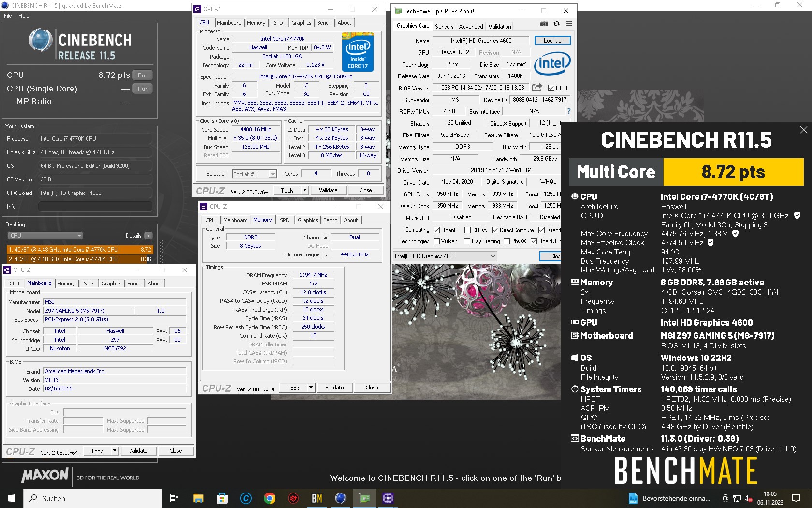Click the Info field in Cinebench
The image size is (812, 508).
pyautogui.click(x=95, y=207)
